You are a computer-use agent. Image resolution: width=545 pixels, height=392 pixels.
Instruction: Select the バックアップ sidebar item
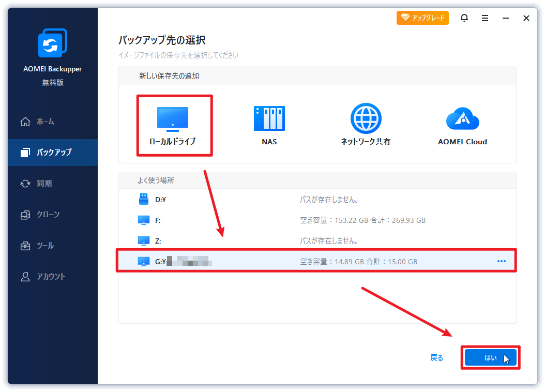[53, 152]
